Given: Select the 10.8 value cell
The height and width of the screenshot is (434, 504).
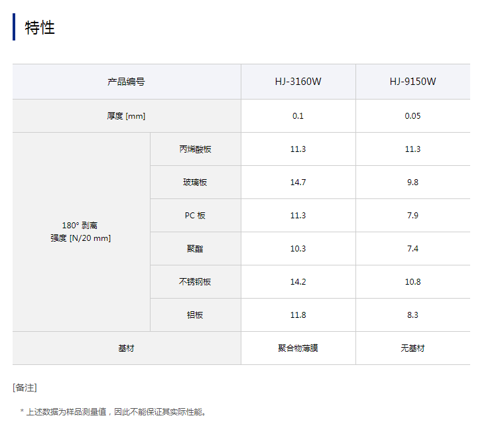Looking at the screenshot, I should [x=412, y=282].
